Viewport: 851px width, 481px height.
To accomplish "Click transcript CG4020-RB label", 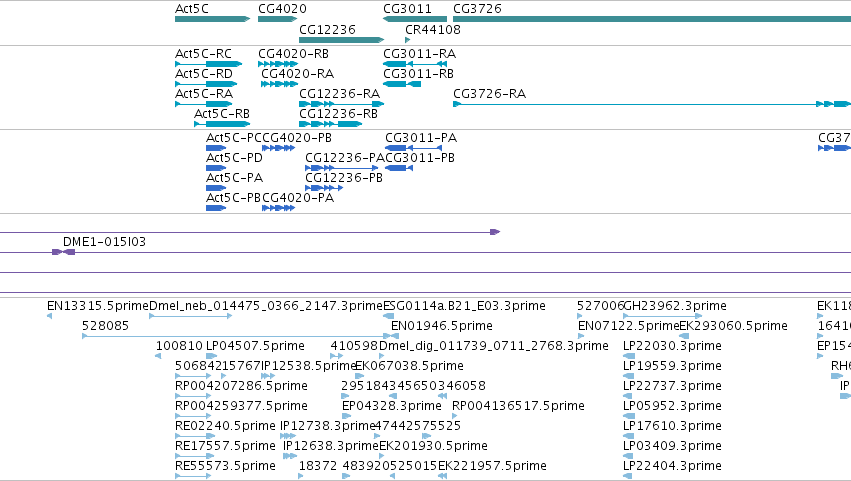I will [x=293, y=54].
